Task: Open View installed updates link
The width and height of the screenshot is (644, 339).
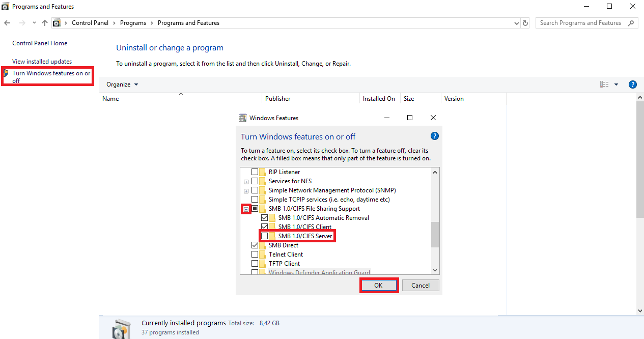Action: 42,62
